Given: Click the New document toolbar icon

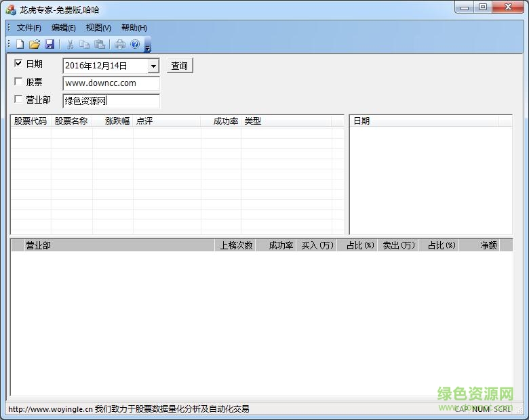Looking at the screenshot, I should click(x=20, y=44).
